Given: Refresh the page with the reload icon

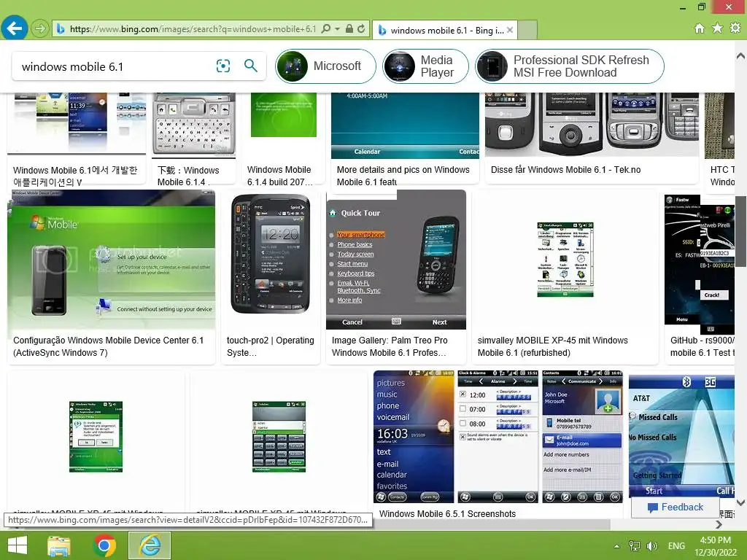Looking at the screenshot, I should tap(361, 29).
